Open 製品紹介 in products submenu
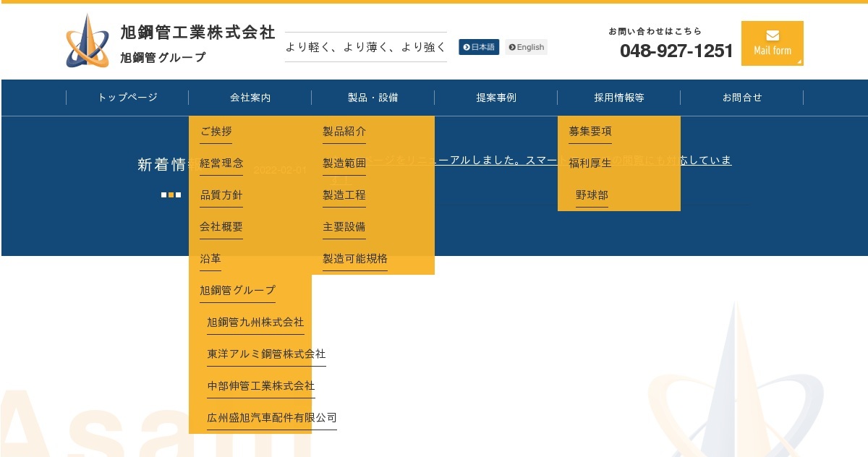Viewport: 868px width, 457px height. (x=344, y=132)
